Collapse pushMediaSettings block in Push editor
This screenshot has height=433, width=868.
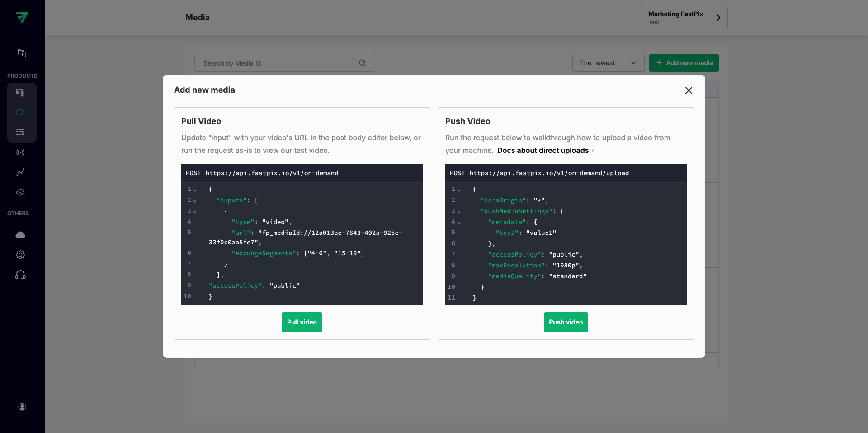coord(459,211)
